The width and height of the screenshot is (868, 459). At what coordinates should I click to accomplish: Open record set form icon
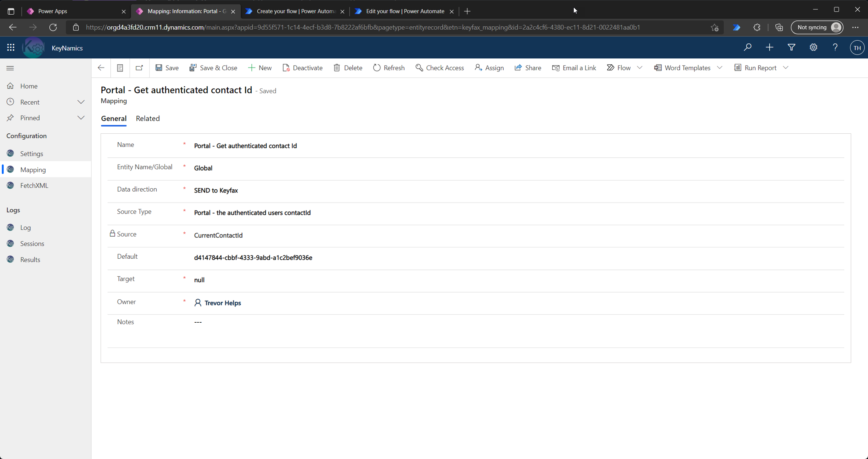(120, 68)
